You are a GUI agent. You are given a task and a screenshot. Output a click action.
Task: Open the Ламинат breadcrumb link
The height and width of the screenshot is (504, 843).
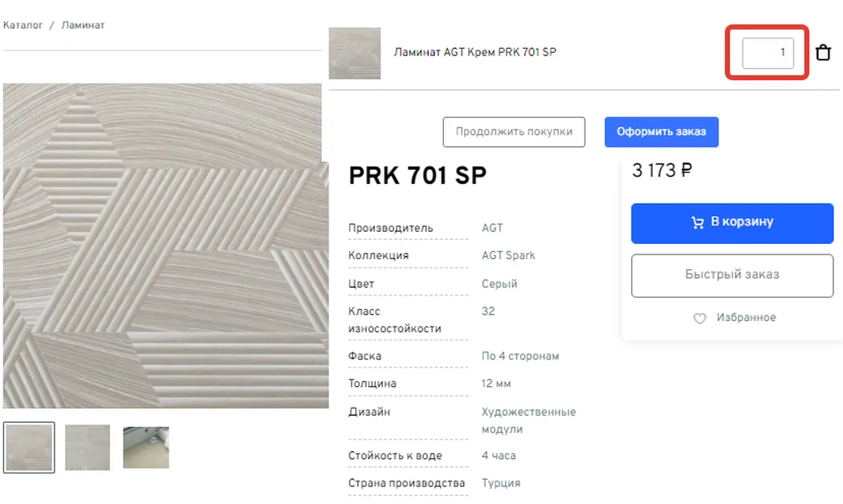[x=83, y=25]
